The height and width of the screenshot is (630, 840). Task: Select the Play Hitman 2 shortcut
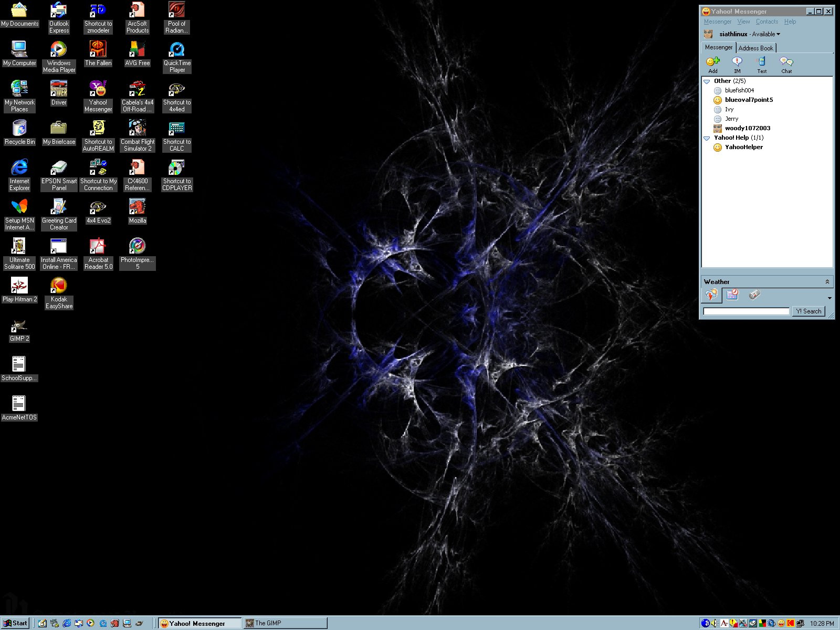coord(19,290)
